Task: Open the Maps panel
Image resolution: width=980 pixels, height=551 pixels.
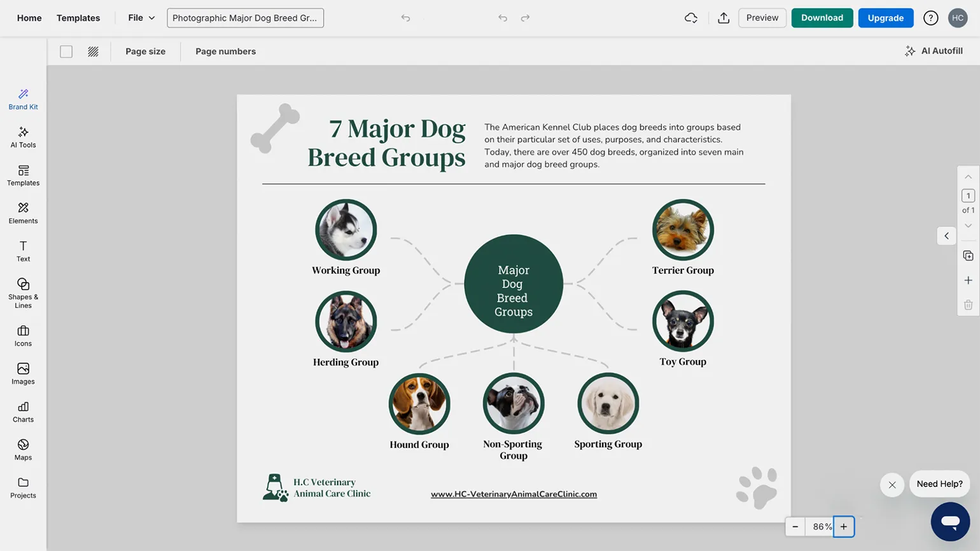Action: [23, 450]
